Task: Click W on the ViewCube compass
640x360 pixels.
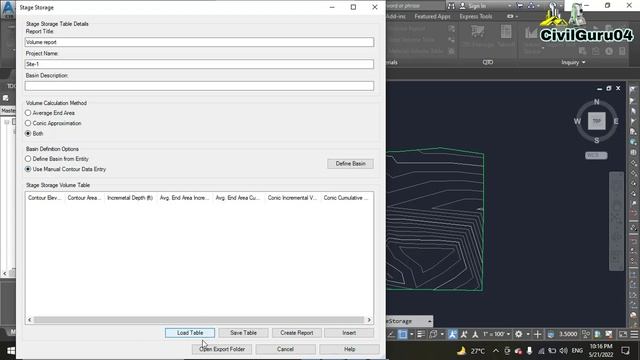Action: click(x=577, y=121)
